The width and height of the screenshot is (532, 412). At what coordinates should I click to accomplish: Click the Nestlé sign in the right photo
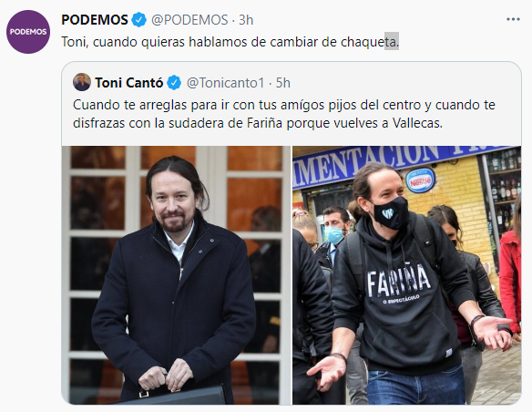[x=421, y=180]
